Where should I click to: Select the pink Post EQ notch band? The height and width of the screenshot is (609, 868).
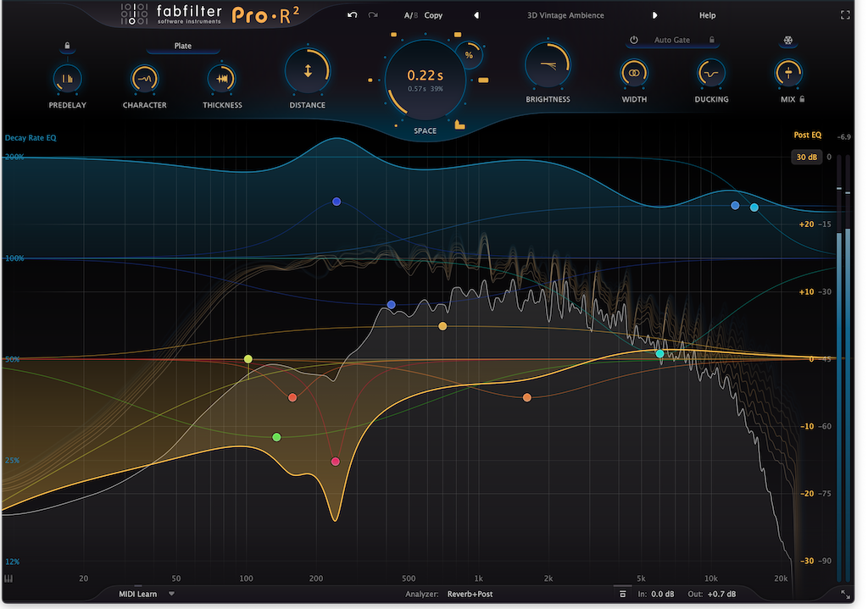pos(336,462)
